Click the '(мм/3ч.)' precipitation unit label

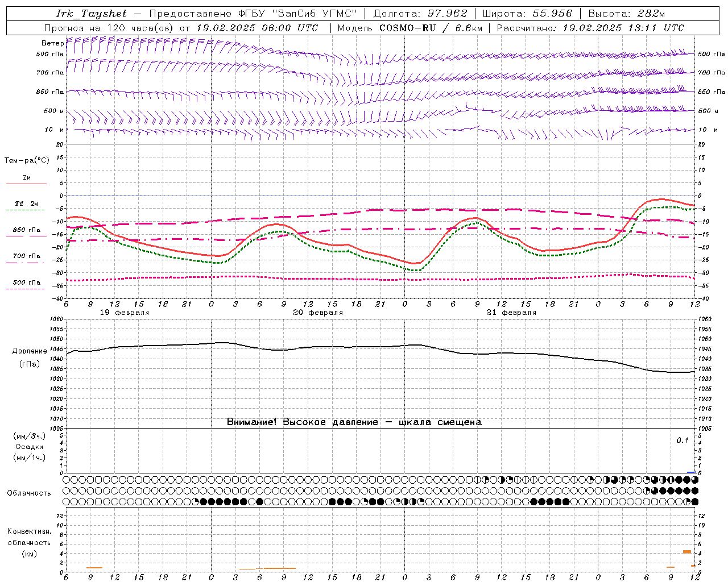[30, 436]
